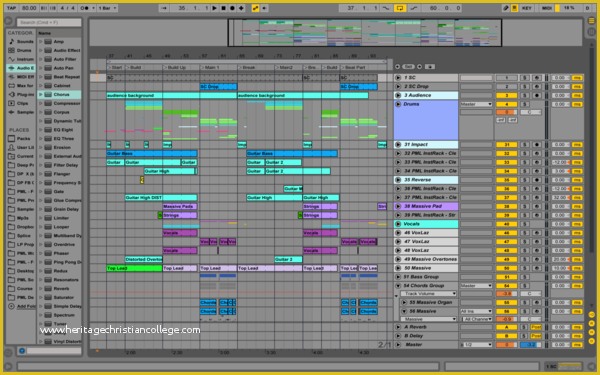Jump to the Break locator
The width and height of the screenshot is (600, 375).
[248, 67]
